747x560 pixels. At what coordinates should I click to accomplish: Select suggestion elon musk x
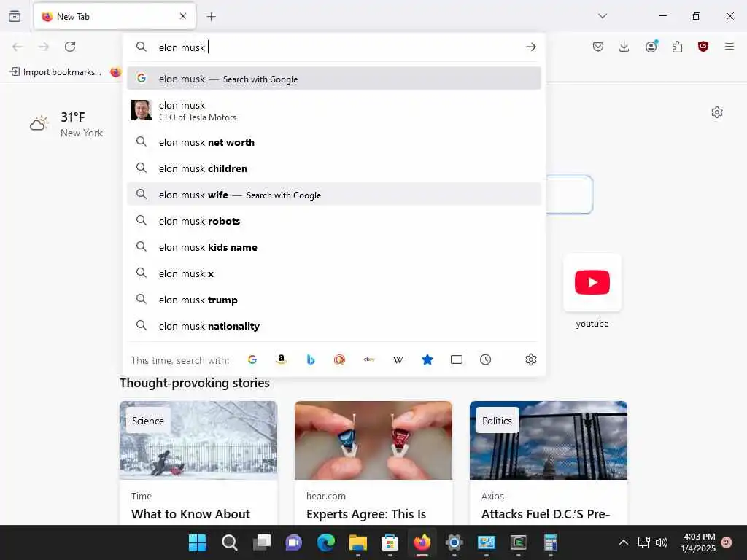[334, 273]
